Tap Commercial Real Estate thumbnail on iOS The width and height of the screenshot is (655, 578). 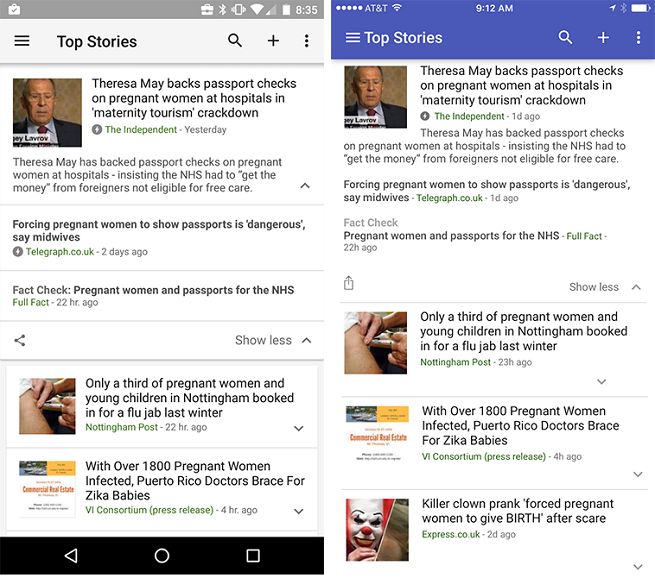377,433
